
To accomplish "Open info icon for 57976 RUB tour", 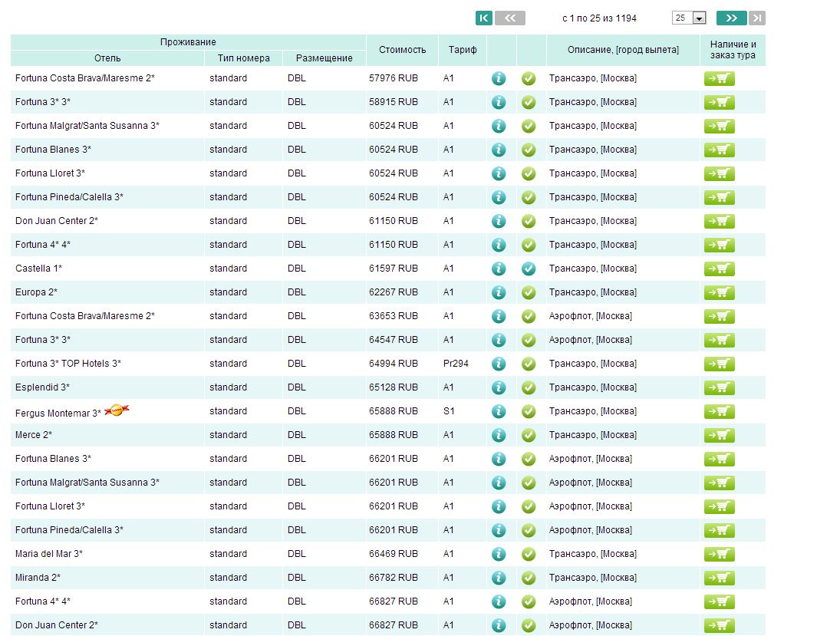I will coord(499,78).
